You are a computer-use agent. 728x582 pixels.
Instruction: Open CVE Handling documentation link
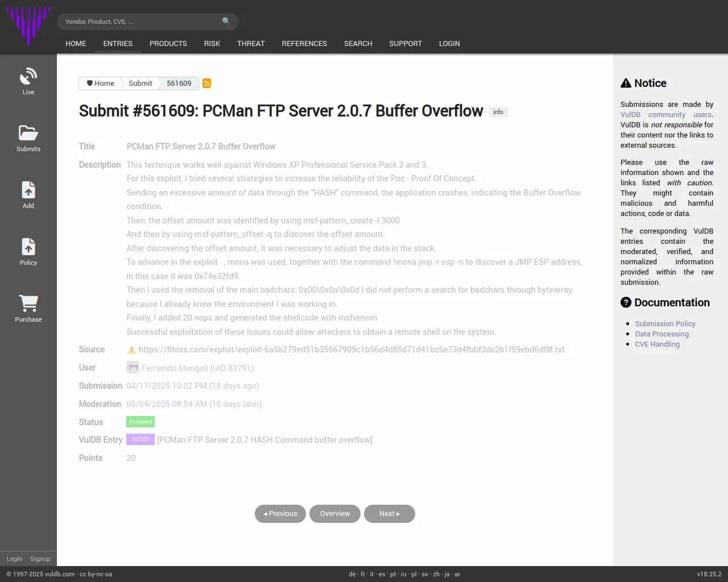pyautogui.click(x=657, y=344)
